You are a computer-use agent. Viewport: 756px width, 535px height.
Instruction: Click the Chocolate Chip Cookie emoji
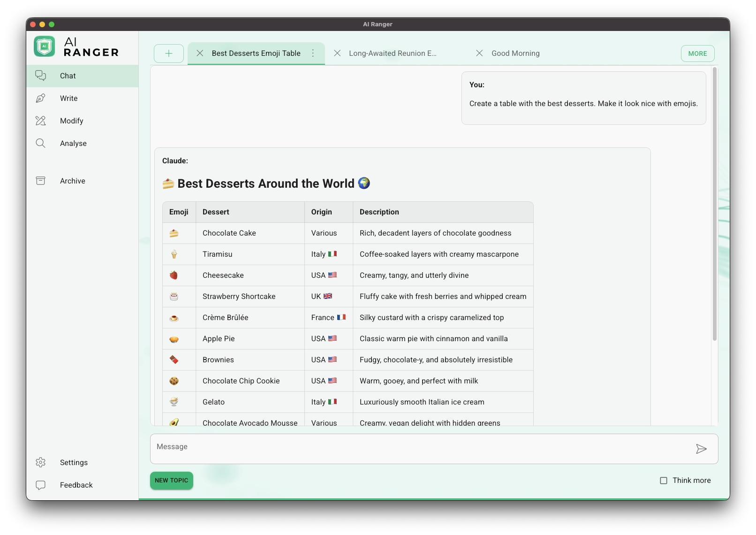pos(174,381)
